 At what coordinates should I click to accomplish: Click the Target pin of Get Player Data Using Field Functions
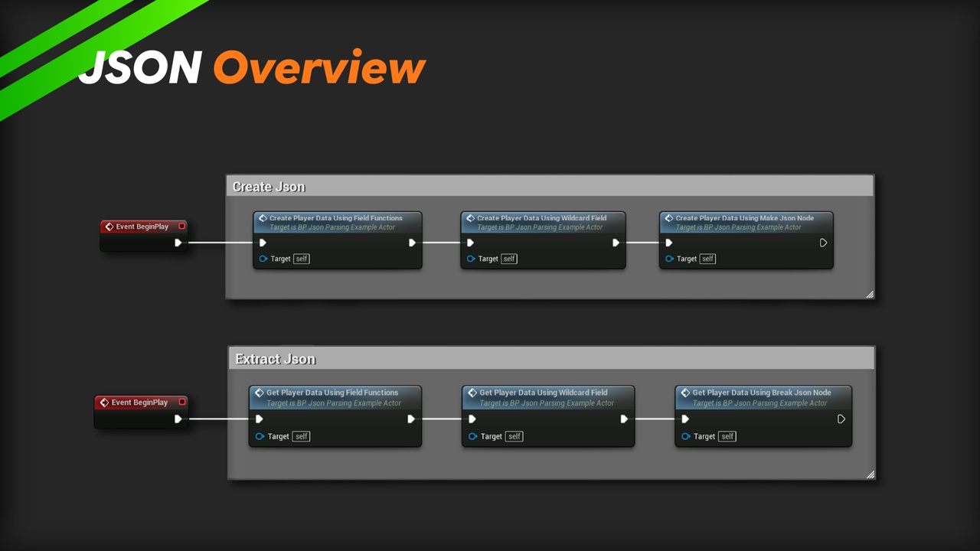tap(260, 436)
